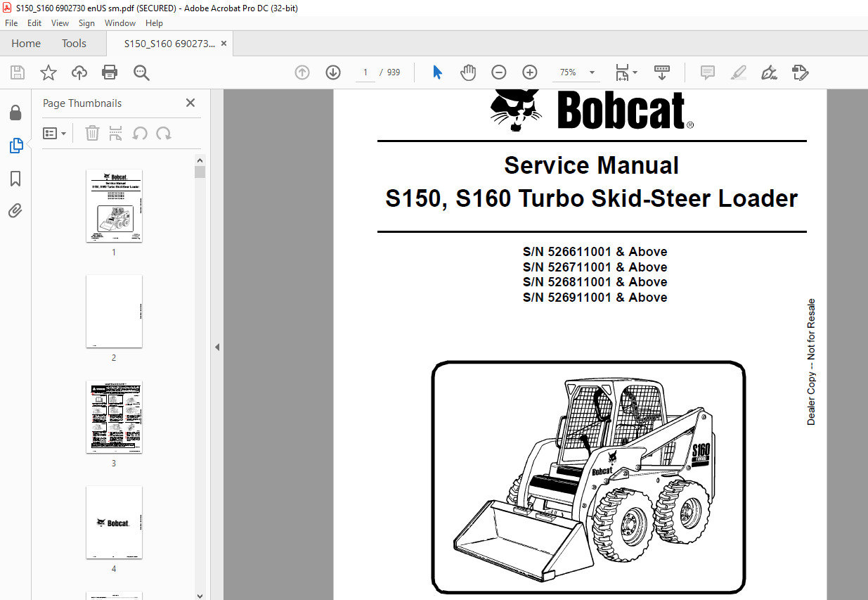Select page 2 thumbnail
This screenshot has width=868, height=600.
point(114,311)
